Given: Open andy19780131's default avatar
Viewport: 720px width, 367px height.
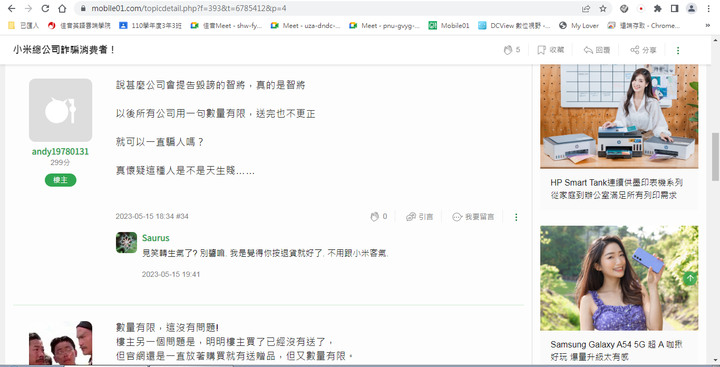Looking at the screenshot, I should [x=61, y=110].
